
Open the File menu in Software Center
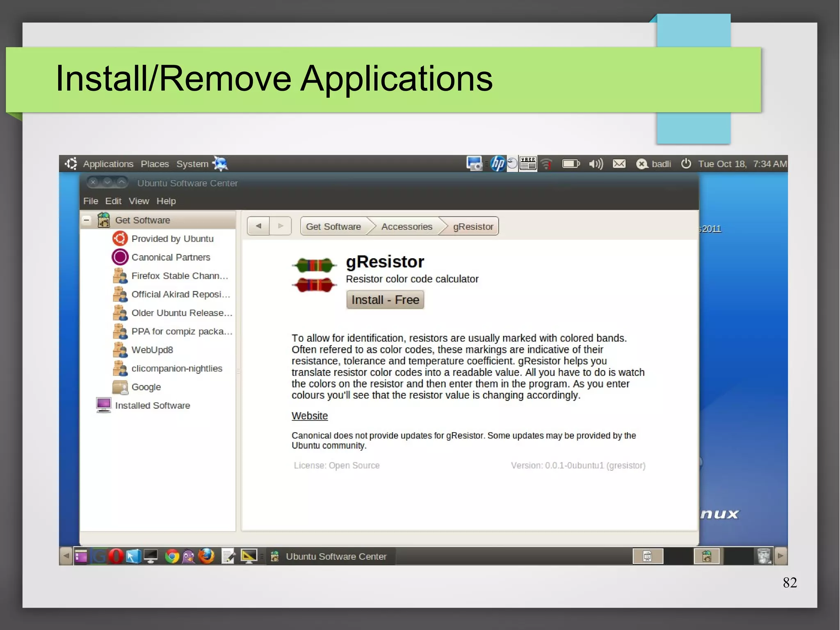point(91,201)
